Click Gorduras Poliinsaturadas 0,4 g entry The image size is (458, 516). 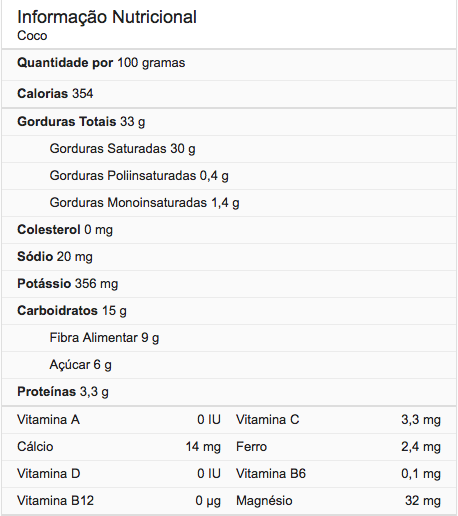tap(139, 176)
